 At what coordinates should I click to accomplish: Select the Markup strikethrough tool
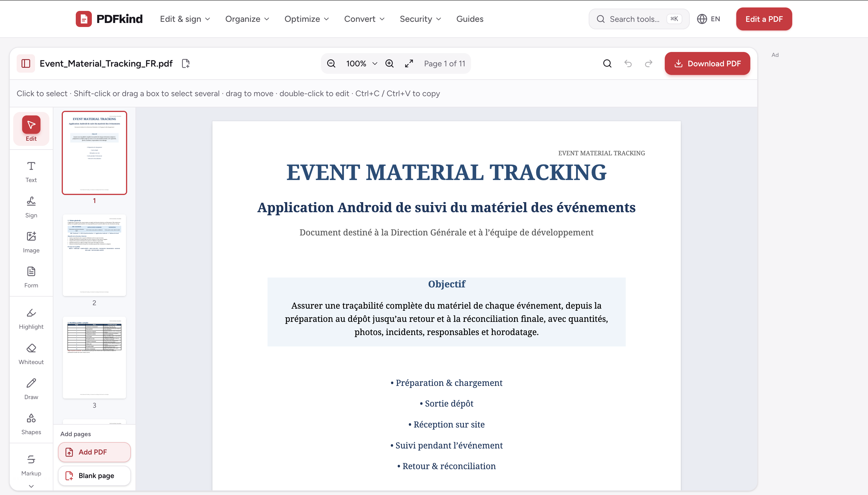31,465
